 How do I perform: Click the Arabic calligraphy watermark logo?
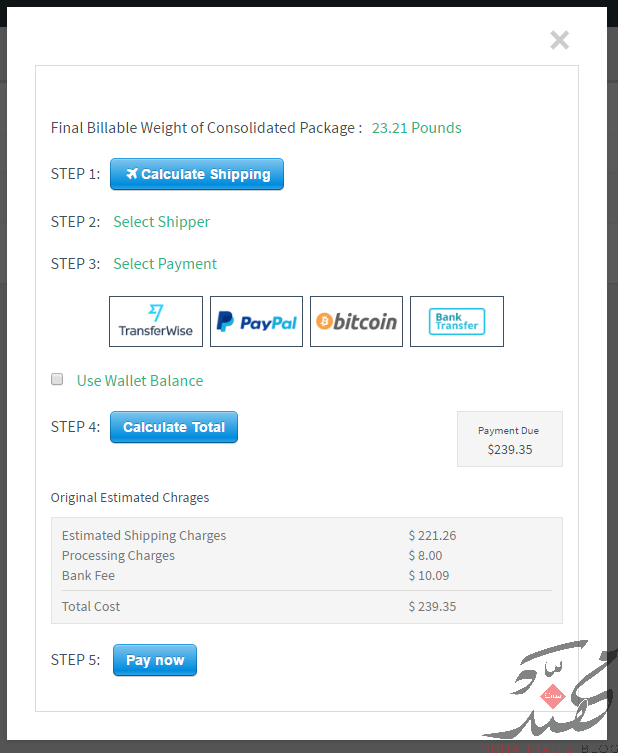[549, 690]
